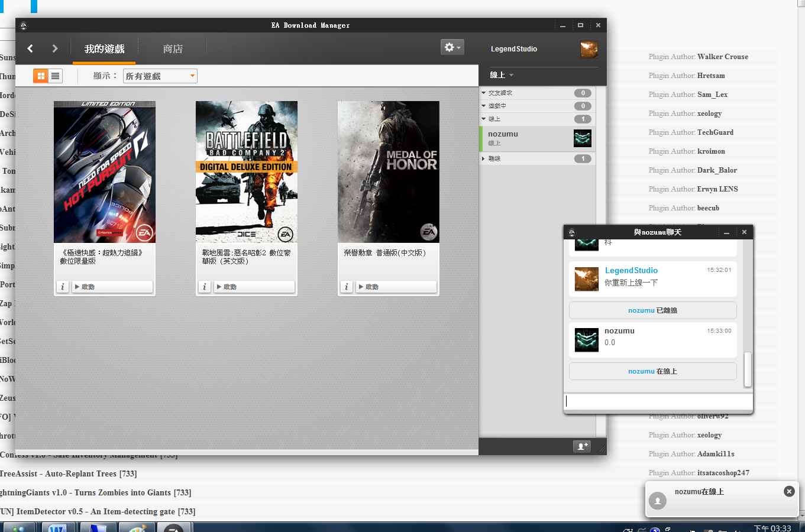
Task: Click the back navigation arrow
Action: tap(30, 48)
